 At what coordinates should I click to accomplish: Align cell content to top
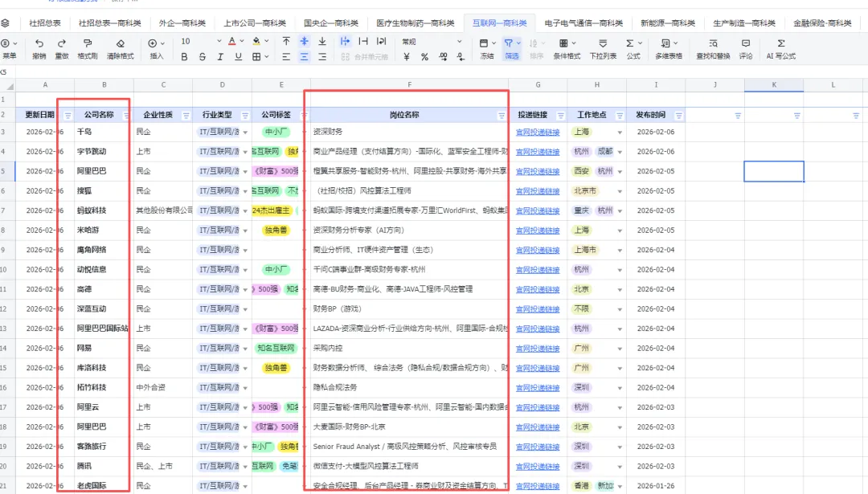[286, 42]
